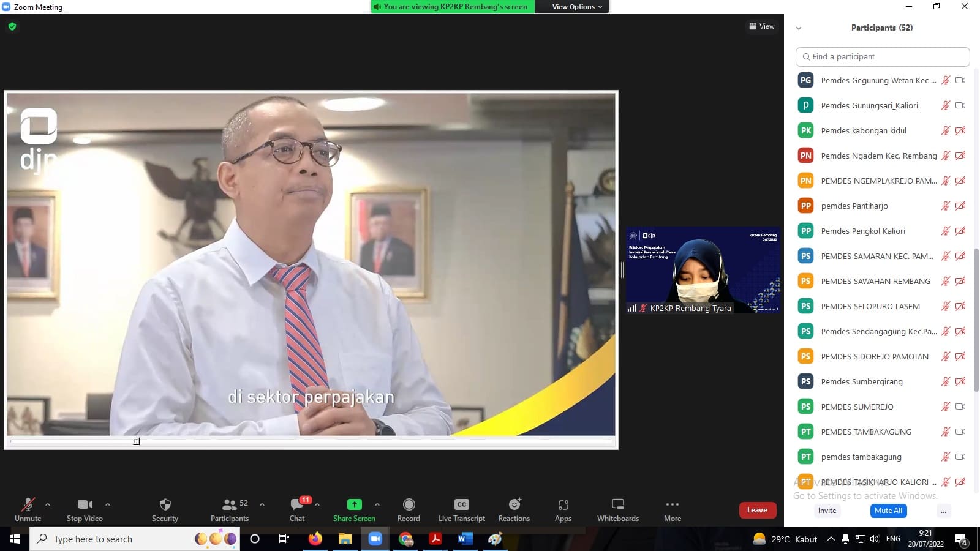Expand the View Options dropdown
The image size is (980, 551).
pyautogui.click(x=576, y=7)
